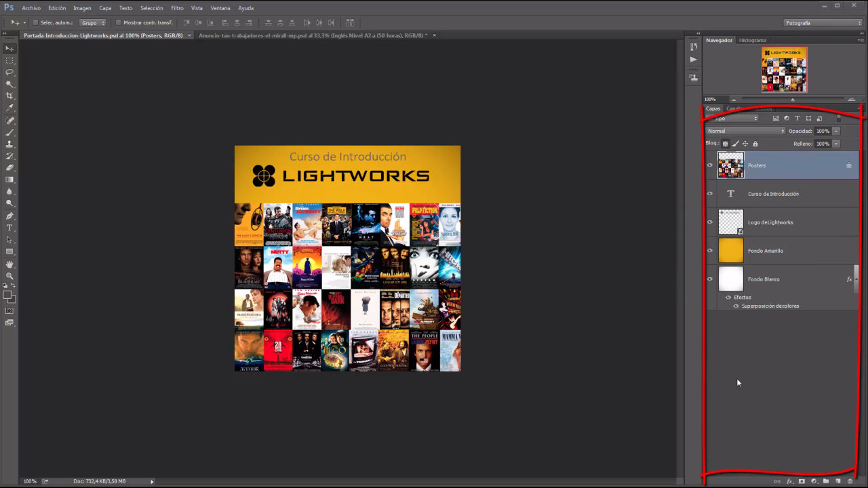Select the Magic Wand tool
This screenshot has width=868, height=488.
9,84
